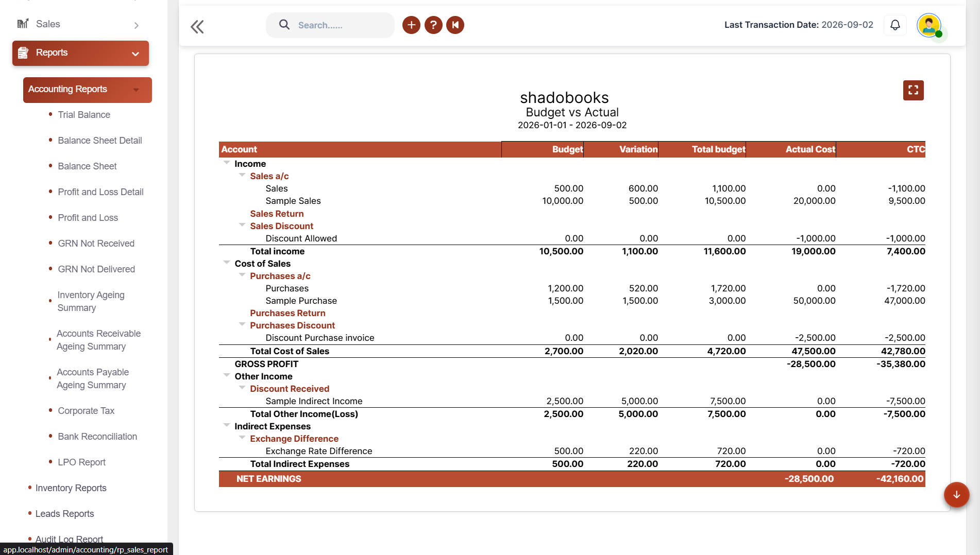
Task: Collapse Purchases Discount group triangle
Action: point(242,324)
